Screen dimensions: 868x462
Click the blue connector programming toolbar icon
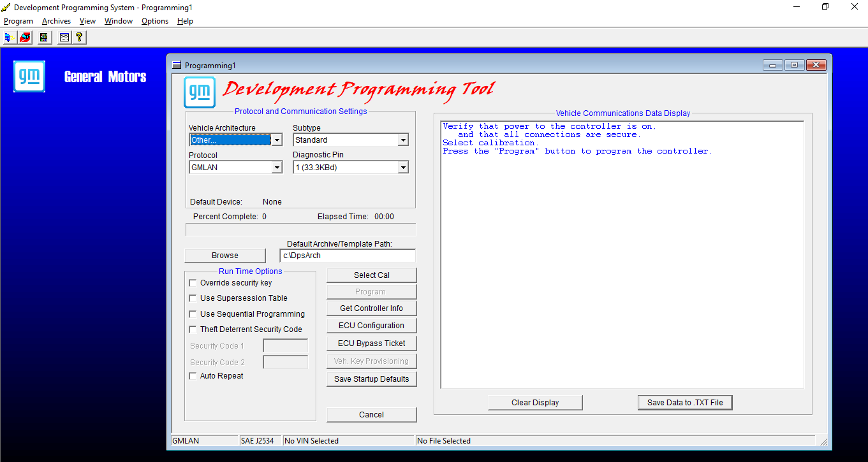tap(10, 38)
